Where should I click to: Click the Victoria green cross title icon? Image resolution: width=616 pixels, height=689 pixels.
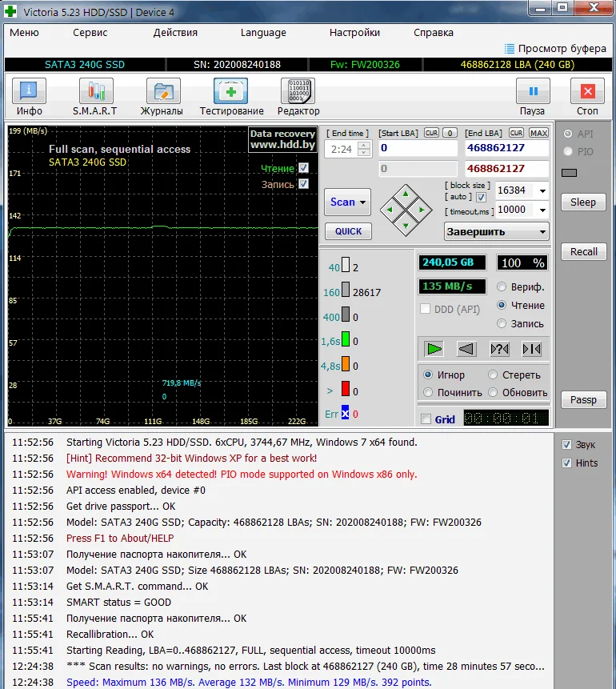[10, 11]
